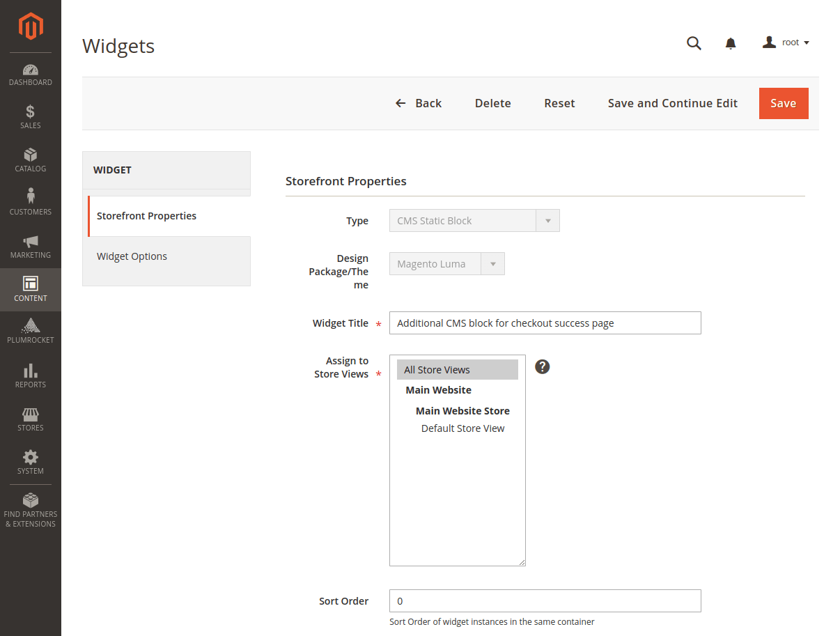Open the notifications bell
Viewport: 840px width, 636px height.
tap(731, 44)
